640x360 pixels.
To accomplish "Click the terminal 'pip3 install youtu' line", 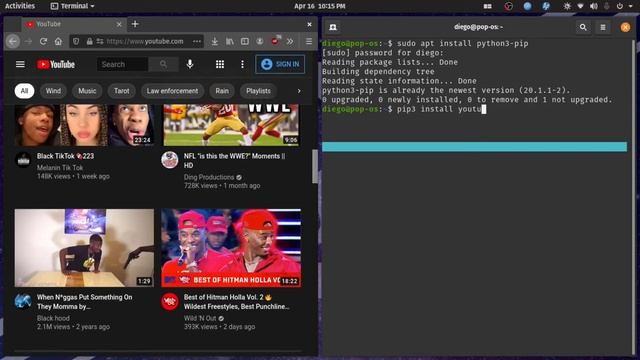I will point(404,109).
